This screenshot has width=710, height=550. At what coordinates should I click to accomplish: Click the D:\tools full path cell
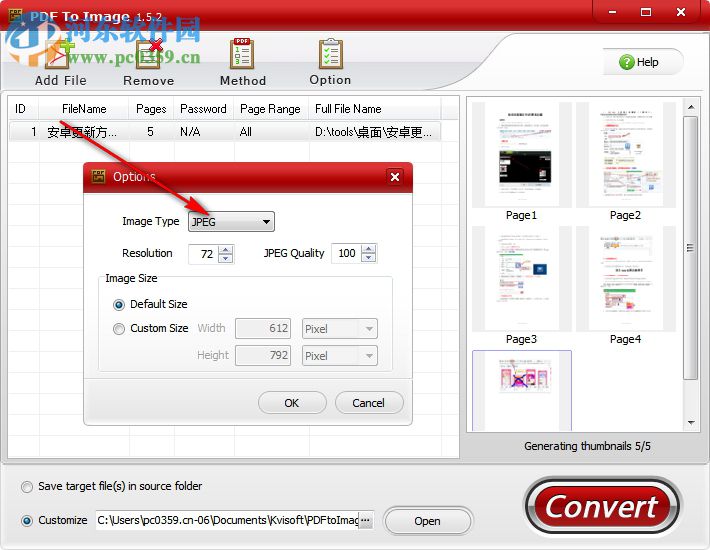374,132
